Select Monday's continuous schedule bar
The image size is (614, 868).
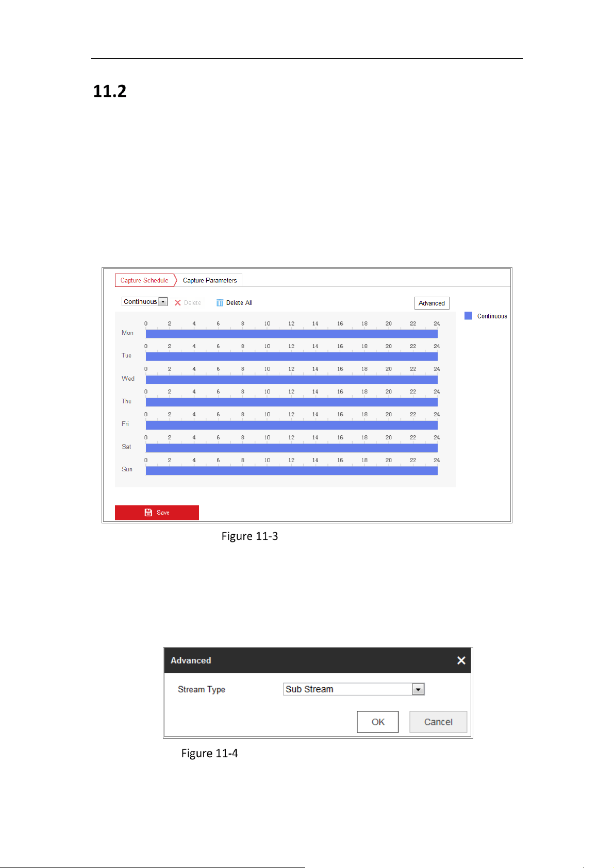(x=292, y=334)
